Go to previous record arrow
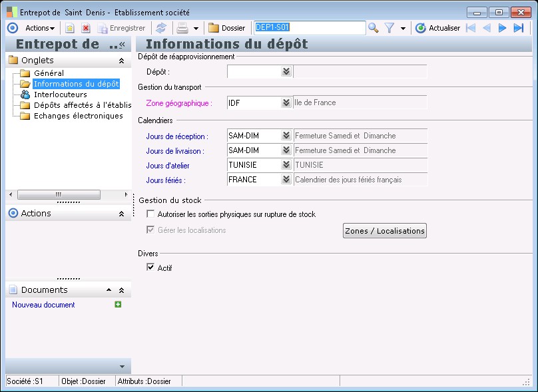This screenshot has height=392, width=538. pyautogui.click(x=487, y=28)
